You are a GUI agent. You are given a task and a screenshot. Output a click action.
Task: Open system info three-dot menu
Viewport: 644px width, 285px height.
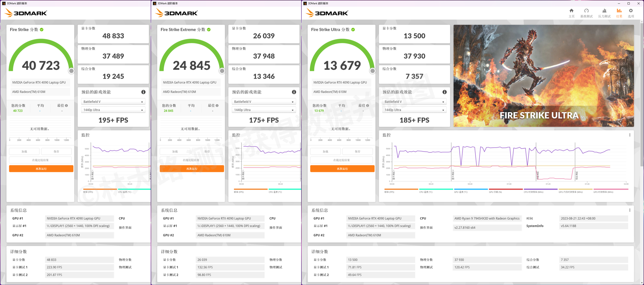(630, 210)
